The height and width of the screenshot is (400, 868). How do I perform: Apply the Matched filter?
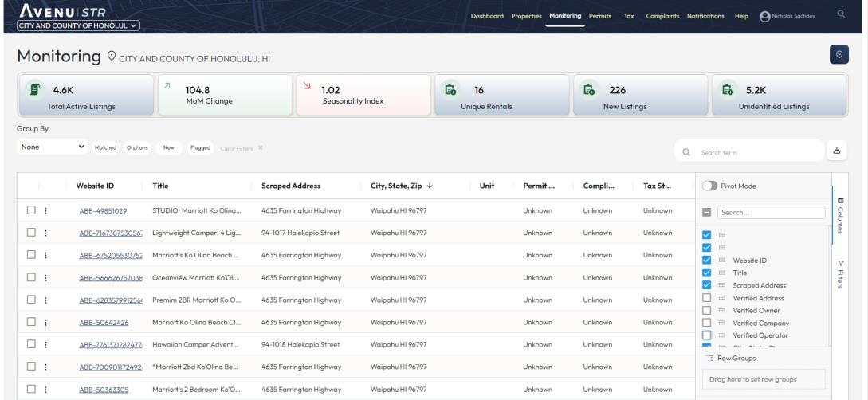(x=105, y=147)
